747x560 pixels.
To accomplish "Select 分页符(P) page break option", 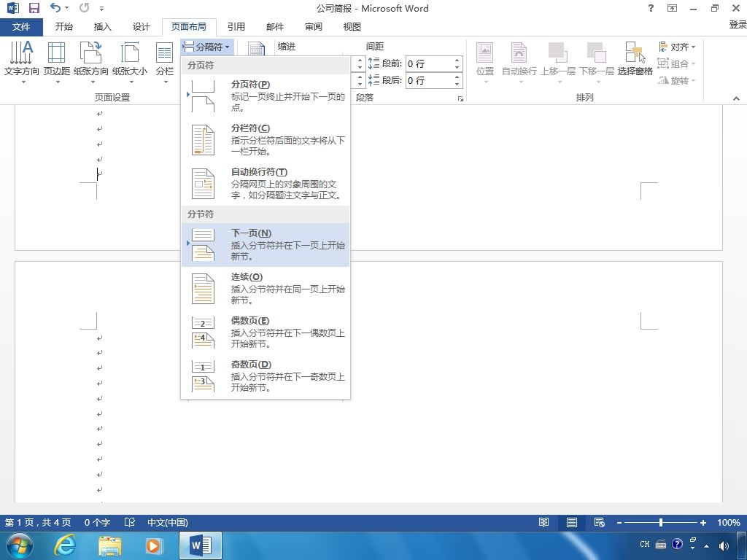I will click(x=266, y=96).
